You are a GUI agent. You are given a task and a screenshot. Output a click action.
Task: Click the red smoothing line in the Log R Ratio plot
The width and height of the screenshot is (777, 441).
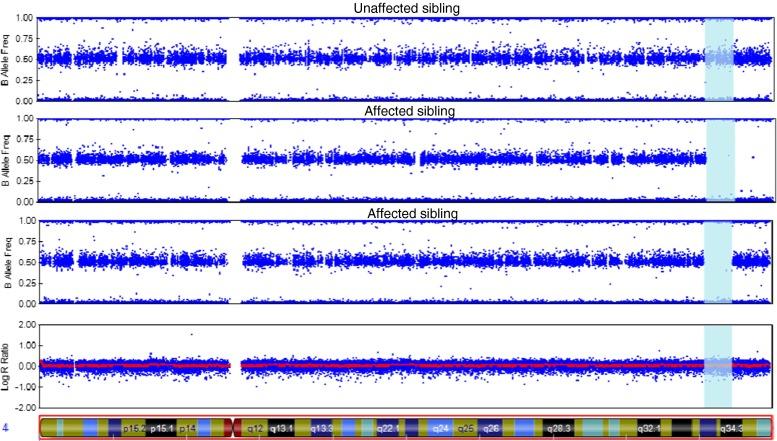[x=400, y=366]
